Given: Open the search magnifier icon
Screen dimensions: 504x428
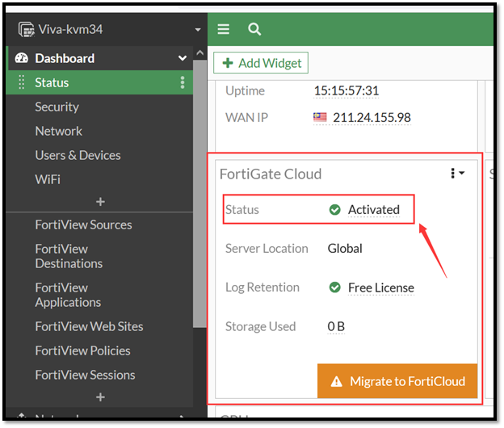Looking at the screenshot, I should click(254, 29).
